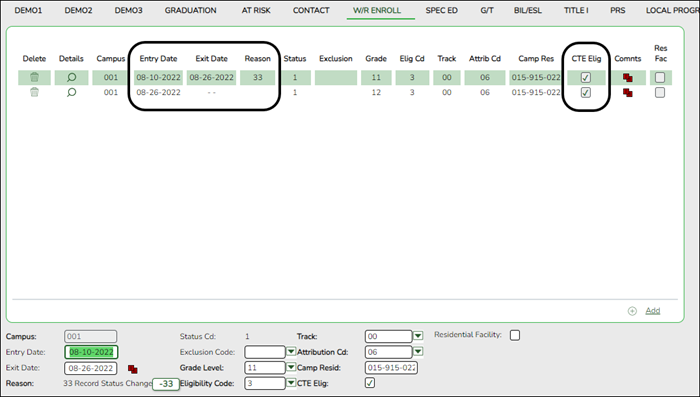
Task: Open details magnifier for grade 12 row
Action: (x=71, y=92)
